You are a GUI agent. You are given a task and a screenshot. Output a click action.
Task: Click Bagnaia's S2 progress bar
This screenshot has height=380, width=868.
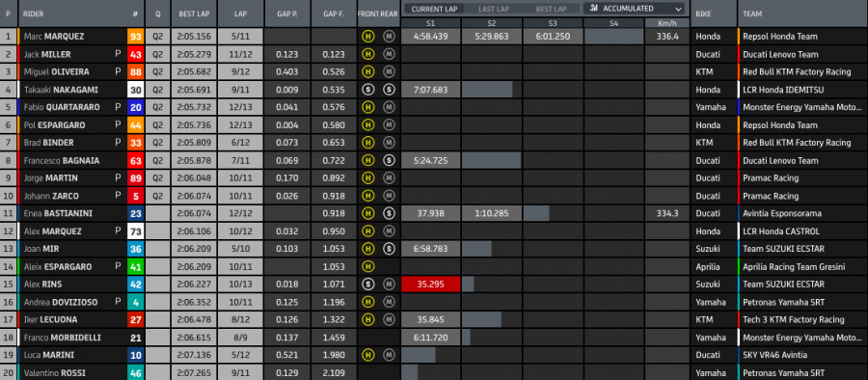(492, 161)
